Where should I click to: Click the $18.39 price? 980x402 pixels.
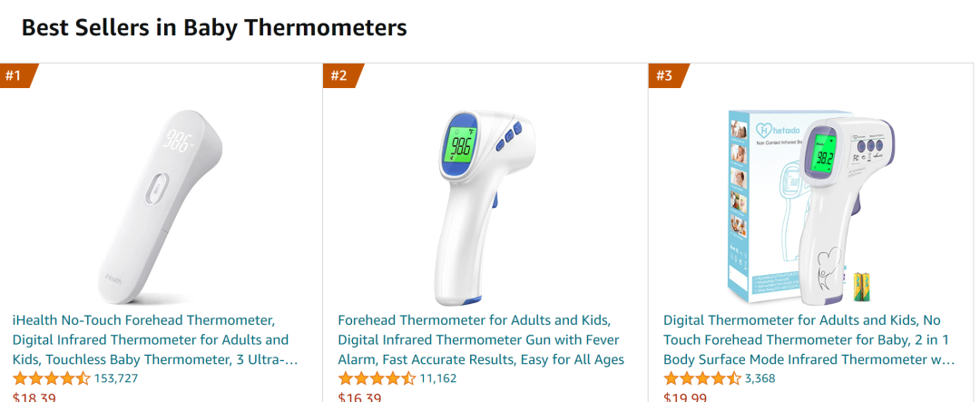pyautogui.click(x=34, y=397)
